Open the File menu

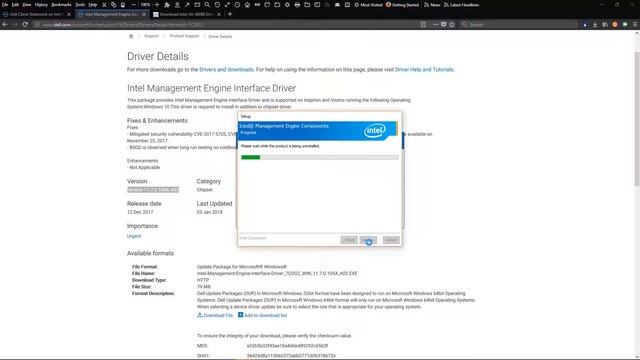tap(5, 5)
